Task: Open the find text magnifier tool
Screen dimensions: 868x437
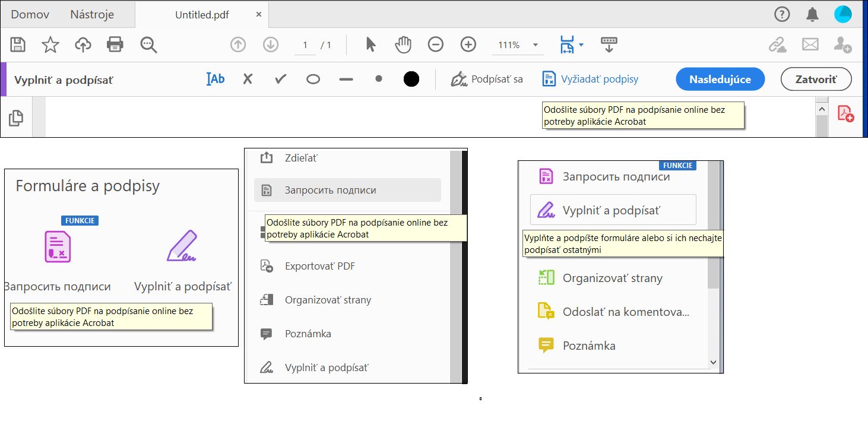Action: (148, 45)
